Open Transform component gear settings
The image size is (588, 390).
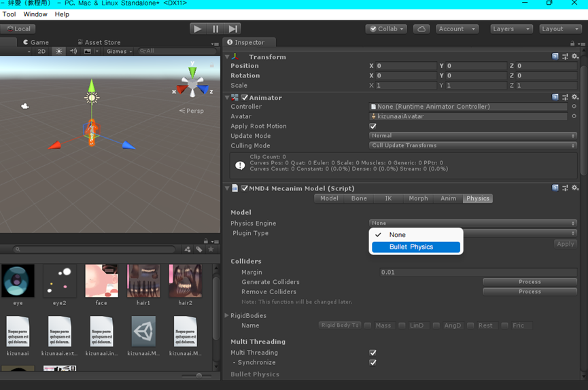click(574, 57)
